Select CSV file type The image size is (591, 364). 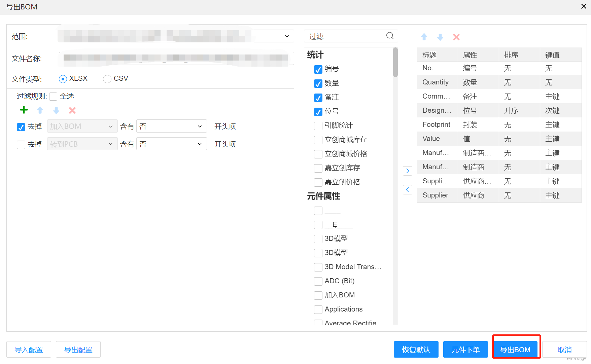(x=107, y=79)
